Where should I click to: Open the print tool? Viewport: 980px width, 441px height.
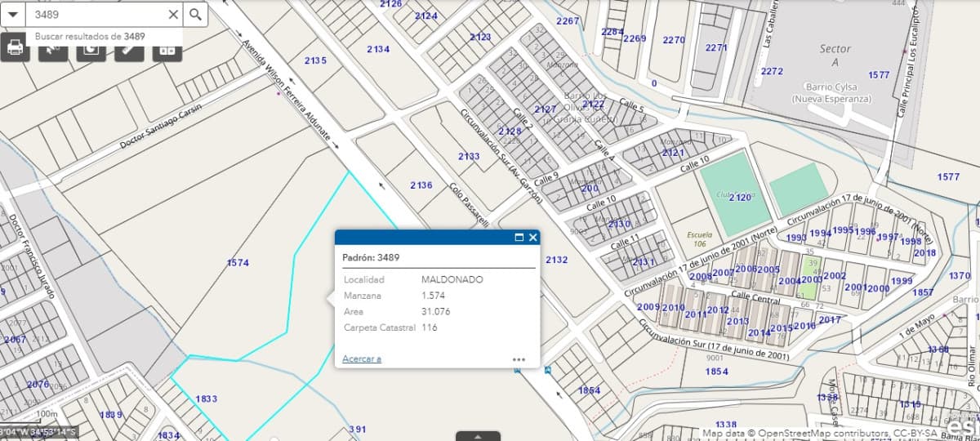15,49
